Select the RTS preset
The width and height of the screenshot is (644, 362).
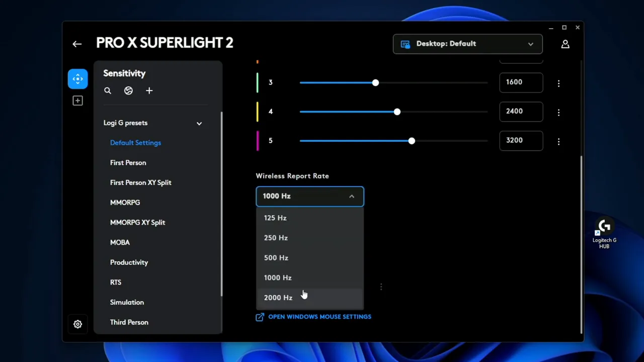116,283
